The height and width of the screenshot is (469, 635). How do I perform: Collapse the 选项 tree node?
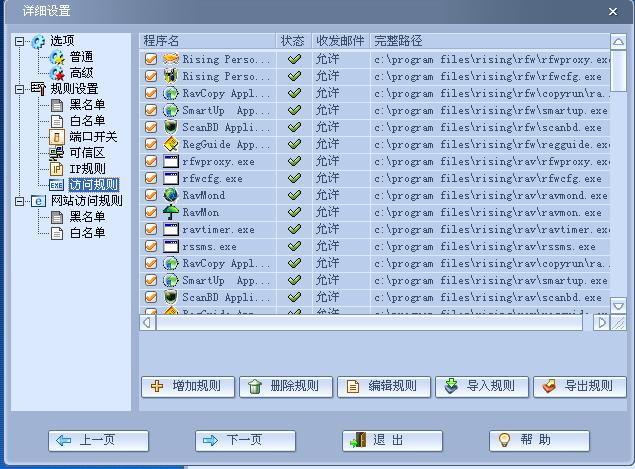coord(19,41)
